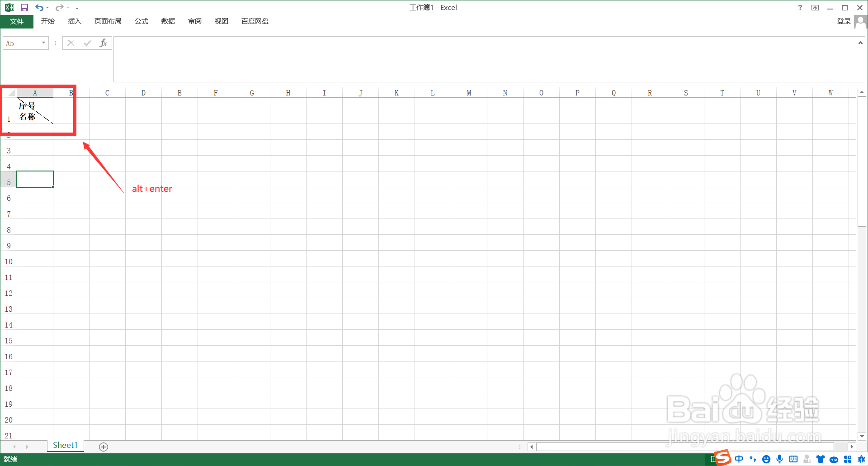Open the 视图 ribbon tab
The width and height of the screenshot is (868, 466).
pyautogui.click(x=221, y=21)
